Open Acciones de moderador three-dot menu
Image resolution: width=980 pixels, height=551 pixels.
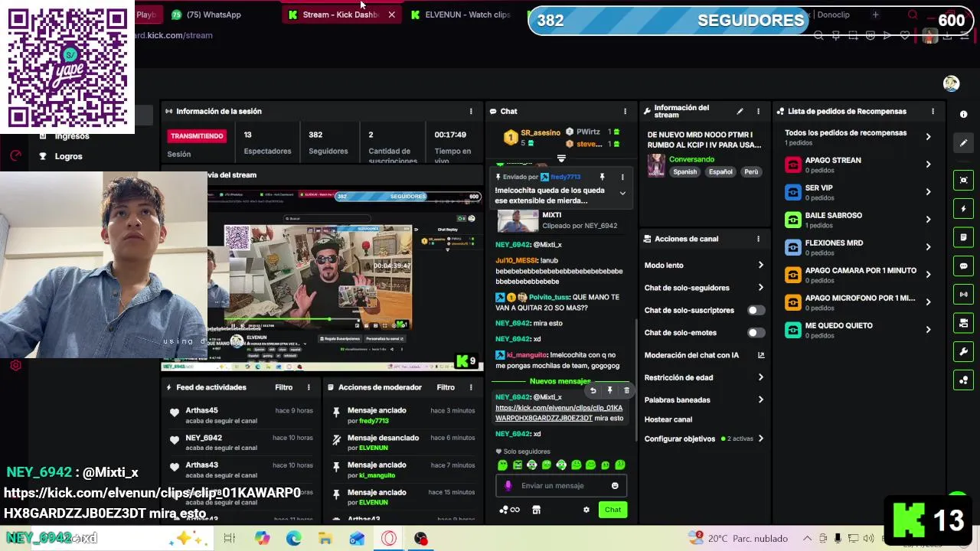[x=471, y=387]
